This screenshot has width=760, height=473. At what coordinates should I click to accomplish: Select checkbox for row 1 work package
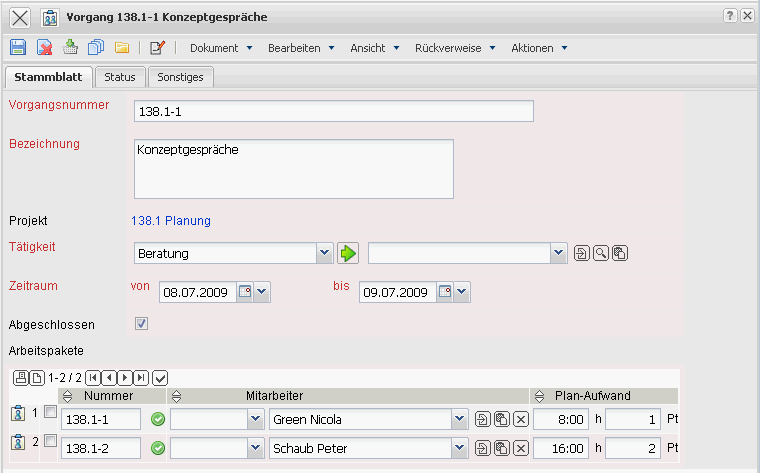50,412
